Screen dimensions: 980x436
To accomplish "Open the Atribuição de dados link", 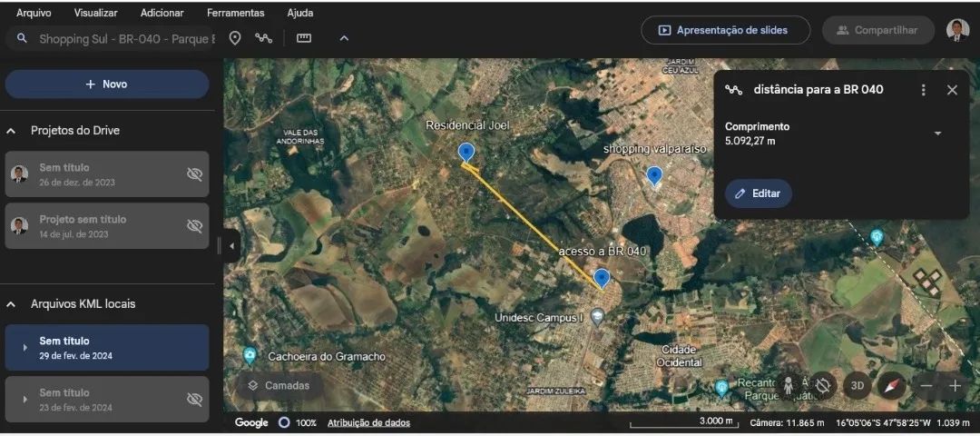I will (368, 423).
